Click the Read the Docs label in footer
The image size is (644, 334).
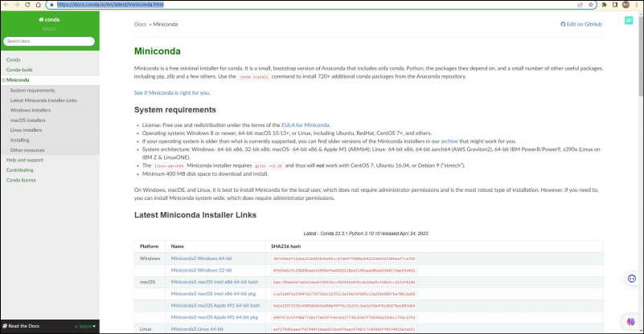pos(21,326)
